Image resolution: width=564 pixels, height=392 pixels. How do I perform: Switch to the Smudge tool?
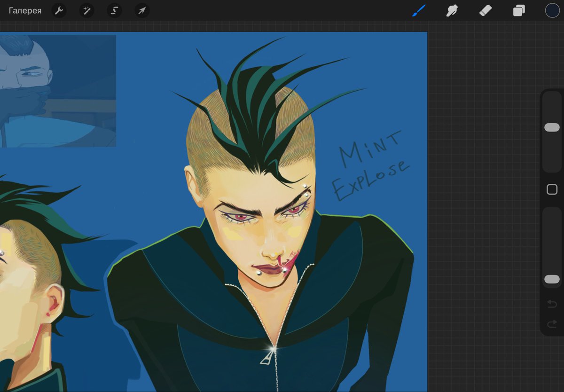pyautogui.click(x=452, y=10)
